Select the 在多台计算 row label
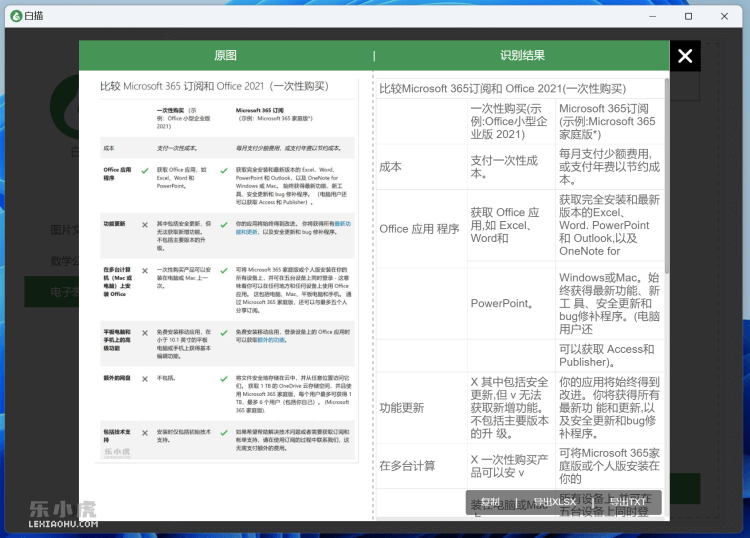 point(421,466)
